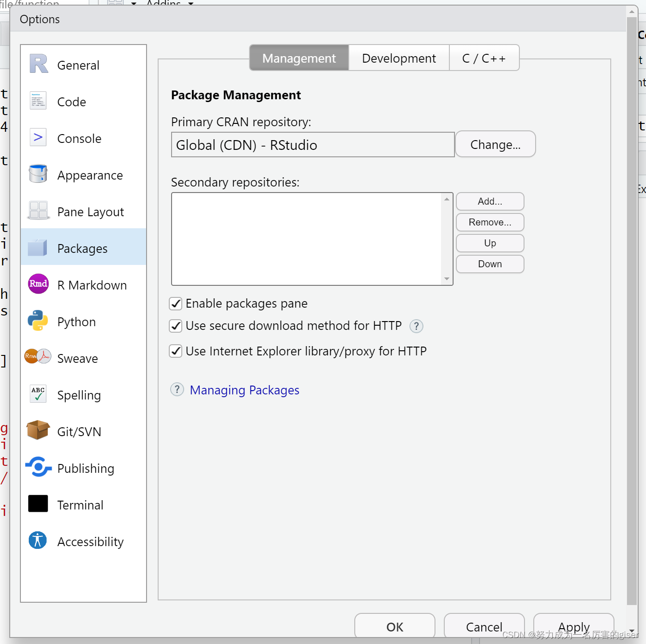Click the repositories list scroll-up arrow
The image size is (646, 644).
point(447,199)
